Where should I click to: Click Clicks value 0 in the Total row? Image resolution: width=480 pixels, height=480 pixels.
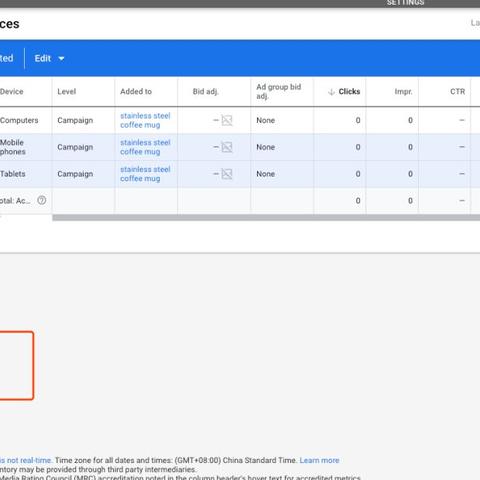click(358, 201)
